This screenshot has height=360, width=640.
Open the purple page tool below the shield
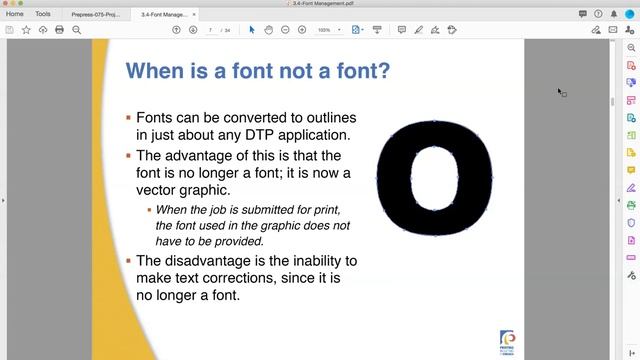[631, 240]
